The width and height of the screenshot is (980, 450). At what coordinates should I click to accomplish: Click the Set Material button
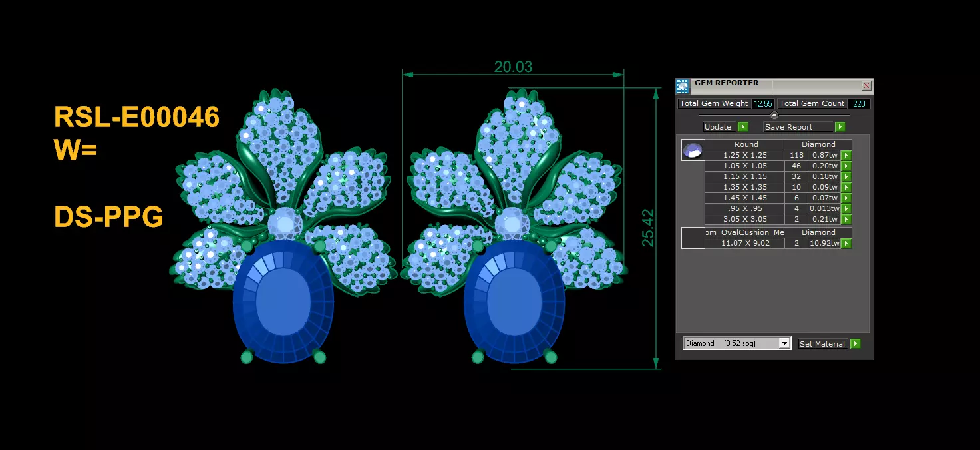824,344
